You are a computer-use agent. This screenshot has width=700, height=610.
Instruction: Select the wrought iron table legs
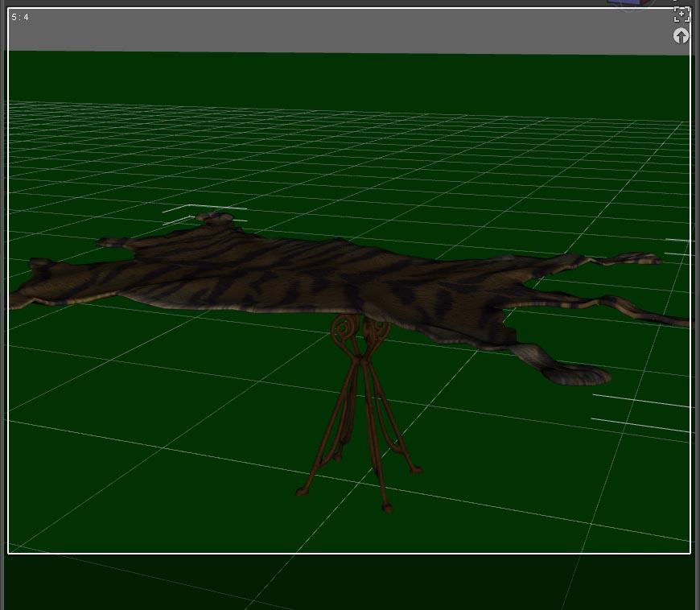[360, 411]
